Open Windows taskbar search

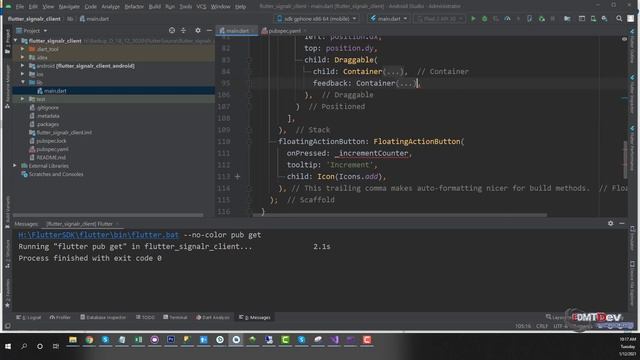pyautogui.click(x=24, y=346)
